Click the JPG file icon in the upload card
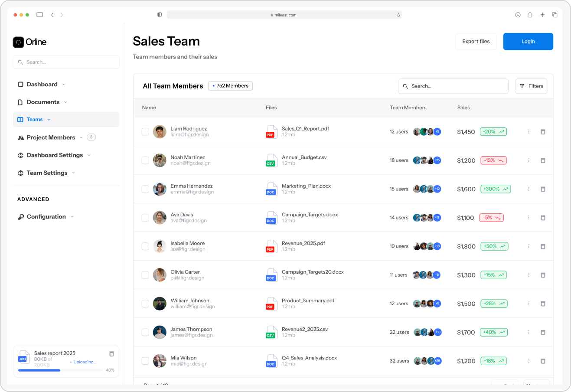Image resolution: width=571 pixels, height=392 pixels. (23, 359)
